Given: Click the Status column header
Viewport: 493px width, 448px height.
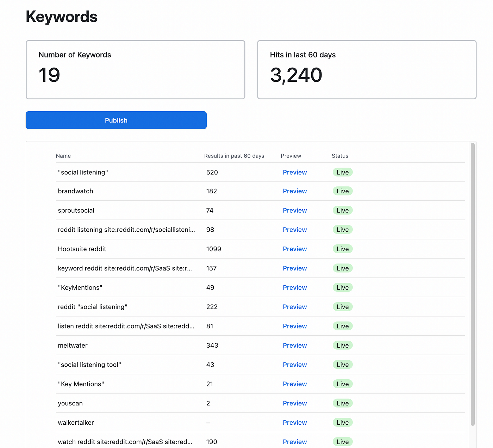Looking at the screenshot, I should coord(340,156).
